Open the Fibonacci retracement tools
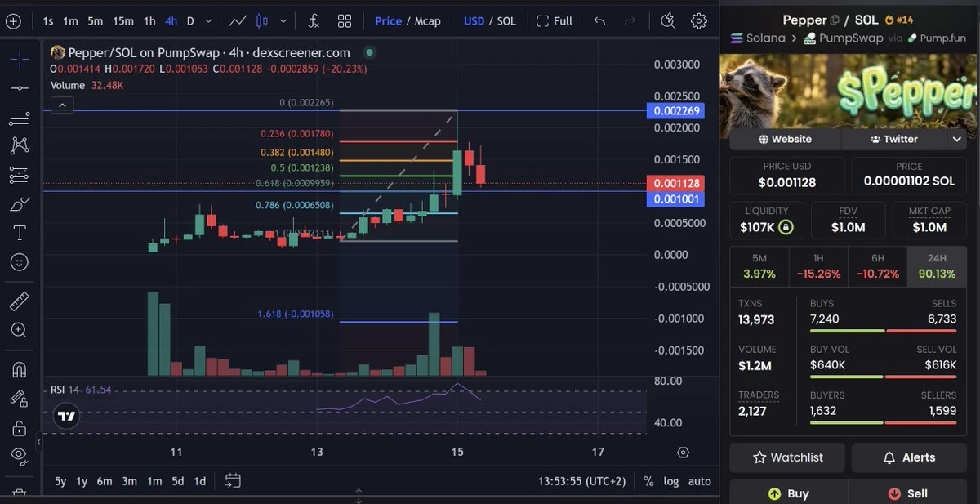980x504 pixels. pyautogui.click(x=19, y=117)
